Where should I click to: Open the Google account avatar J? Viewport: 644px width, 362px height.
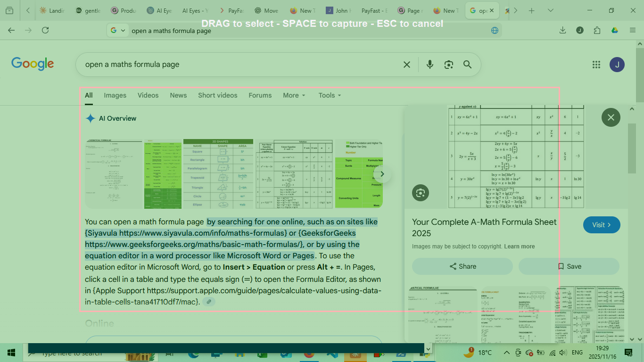click(617, 64)
